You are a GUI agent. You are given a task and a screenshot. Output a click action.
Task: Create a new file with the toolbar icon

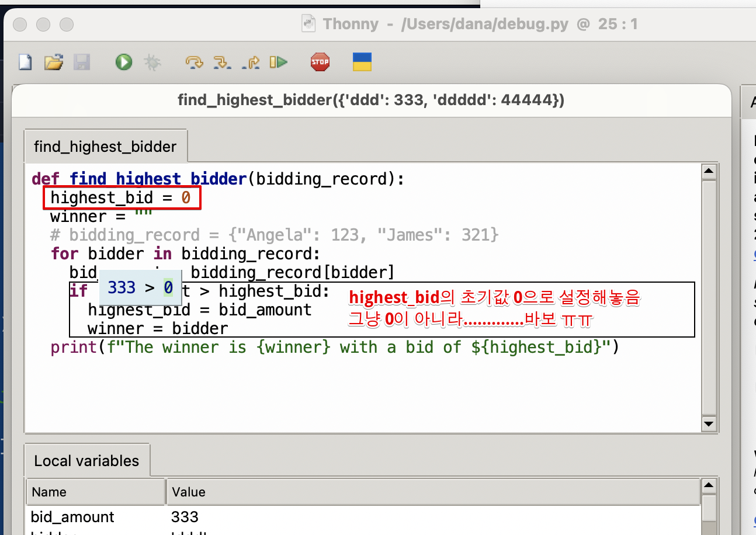point(25,62)
